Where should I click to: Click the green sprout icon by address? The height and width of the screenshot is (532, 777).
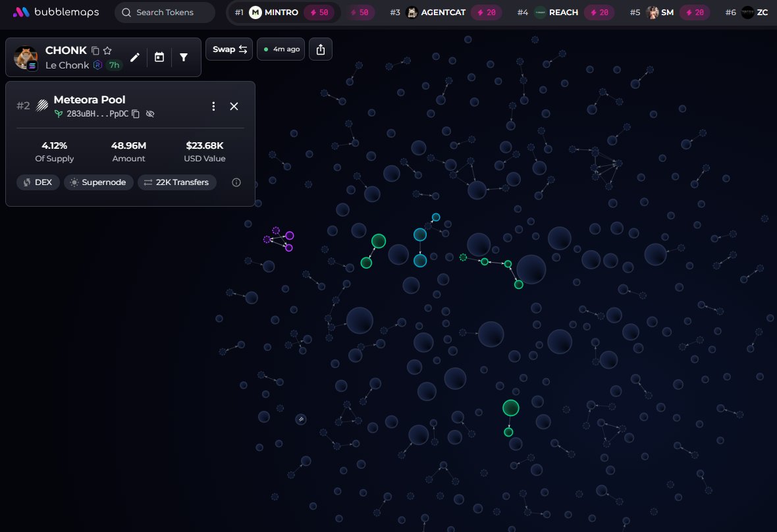pyautogui.click(x=59, y=114)
